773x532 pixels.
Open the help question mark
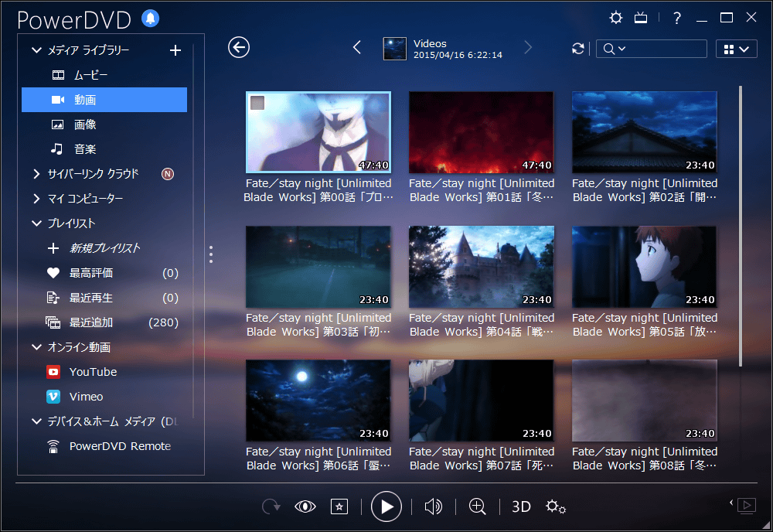click(x=677, y=19)
